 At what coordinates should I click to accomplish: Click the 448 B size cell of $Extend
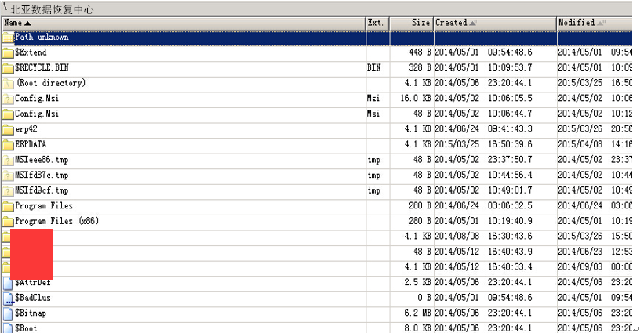point(420,52)
